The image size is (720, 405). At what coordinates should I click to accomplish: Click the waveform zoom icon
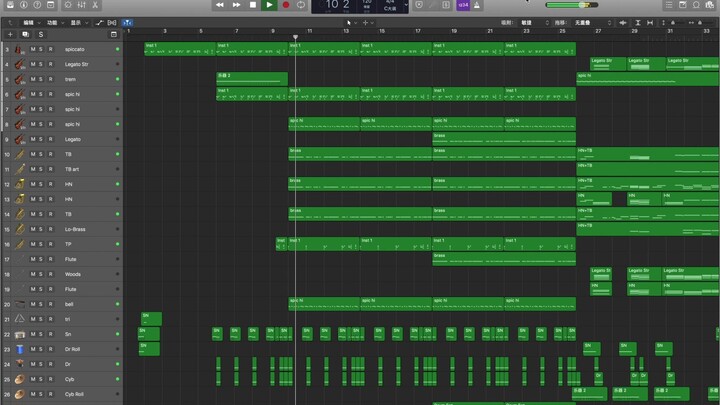[x=623, y=22]
